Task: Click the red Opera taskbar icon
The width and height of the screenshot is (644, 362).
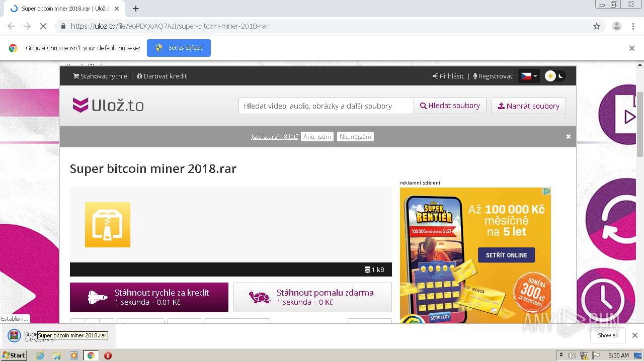Action: coord(108,355)
